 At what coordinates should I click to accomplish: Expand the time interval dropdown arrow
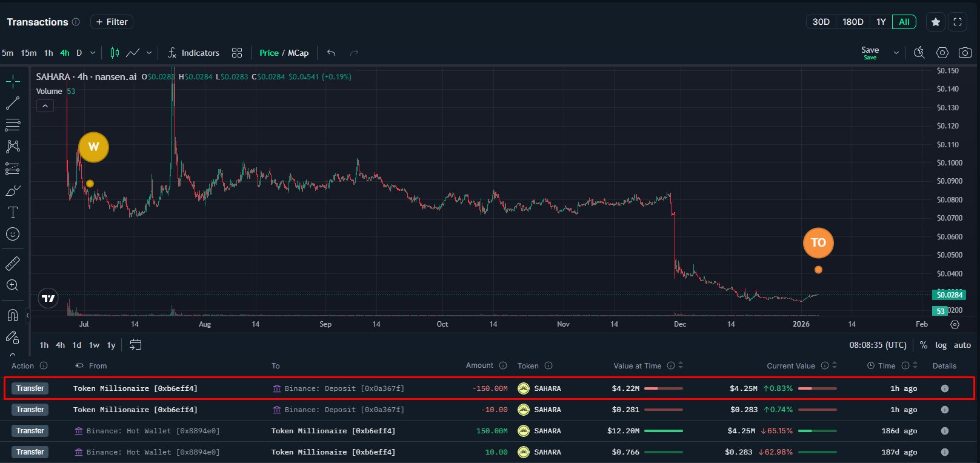click(93, 53)
